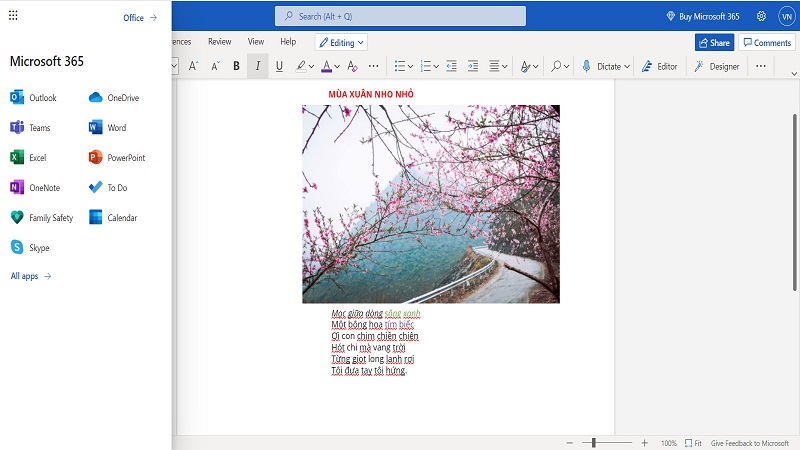Zoom in with the plus button
Image resolution: width=800 pixels, height=450 pixels.
tap(644, 443)
